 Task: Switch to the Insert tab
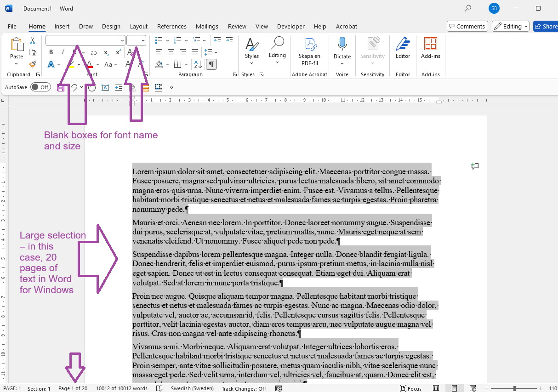[x=62, y=26]
